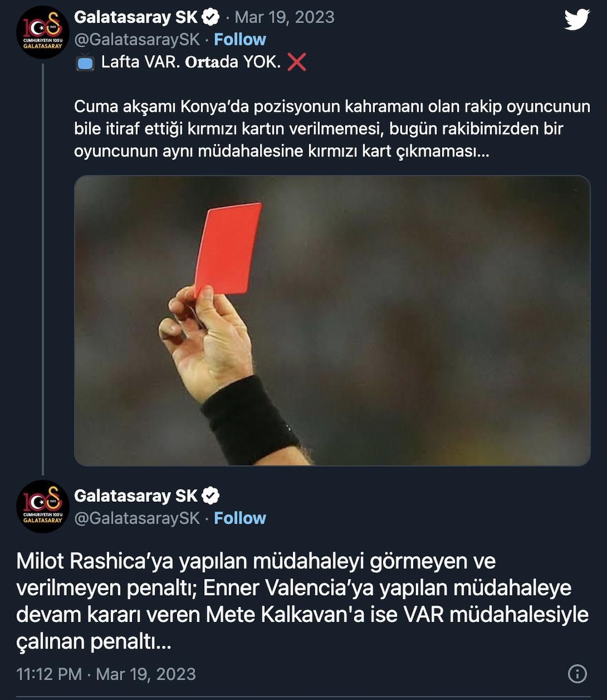Select the quoted tweet's Galatasaray avatar

[x=42, y=32]
